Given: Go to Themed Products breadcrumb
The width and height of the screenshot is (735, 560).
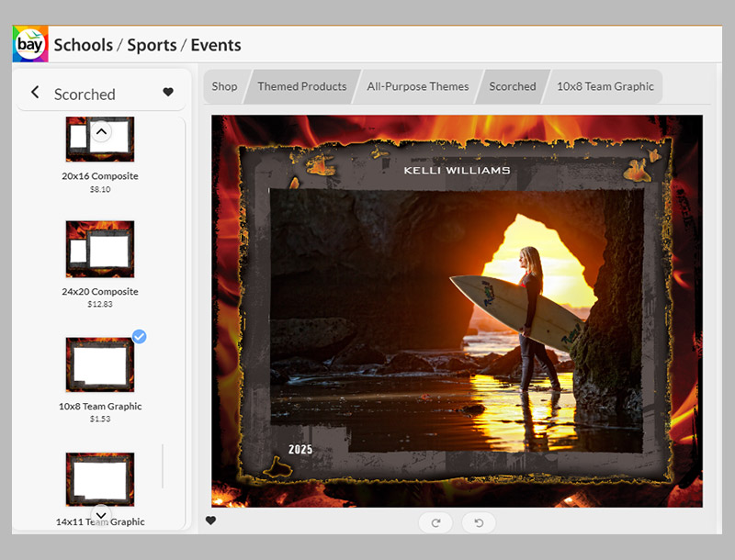Looking at the screenshot, I should click(x=301, y=86).
